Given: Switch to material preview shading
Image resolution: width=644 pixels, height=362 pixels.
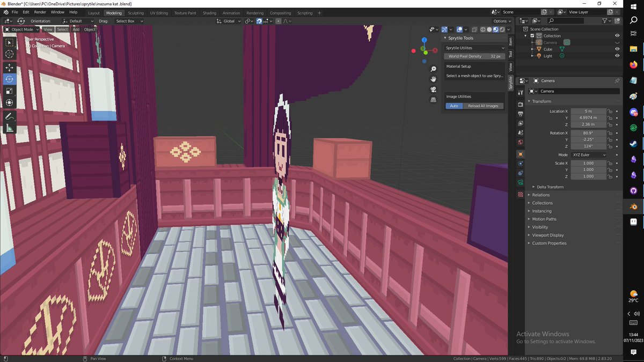Looking at the screenshot, I should click(x=495, y=29).
